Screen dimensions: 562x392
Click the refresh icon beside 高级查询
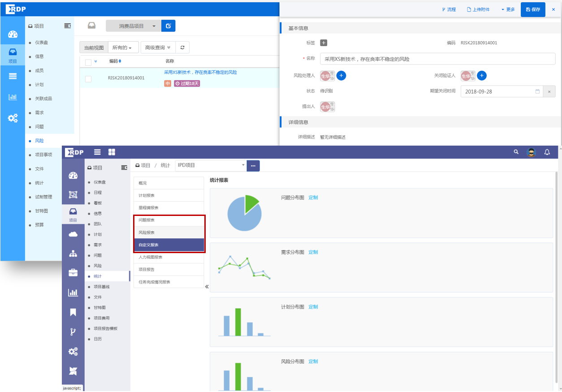(182, 47)
